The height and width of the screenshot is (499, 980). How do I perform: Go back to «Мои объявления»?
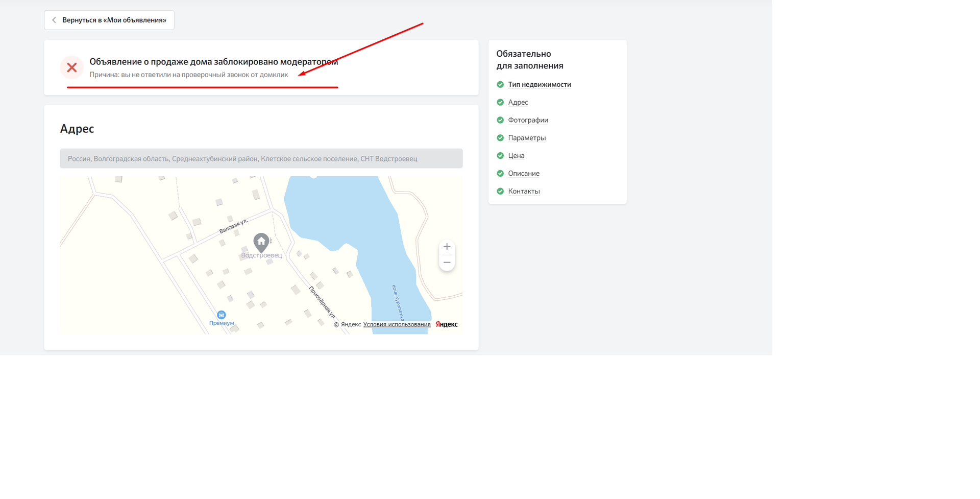click(x=109, y=20)
